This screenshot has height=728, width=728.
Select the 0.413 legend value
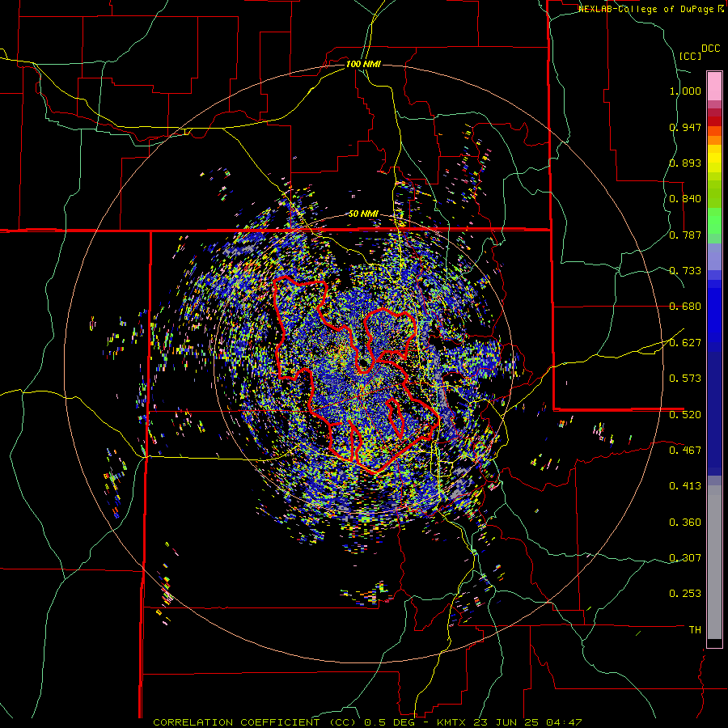tap(685, 486)
